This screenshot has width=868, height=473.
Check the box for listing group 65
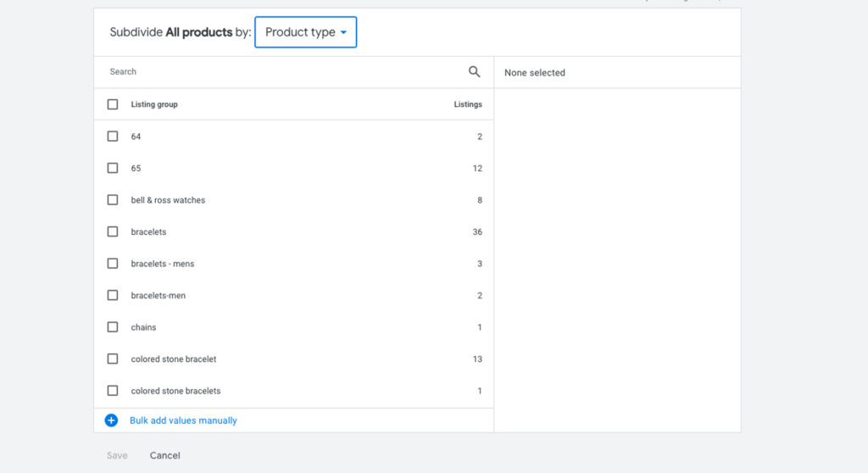[113, 168]
